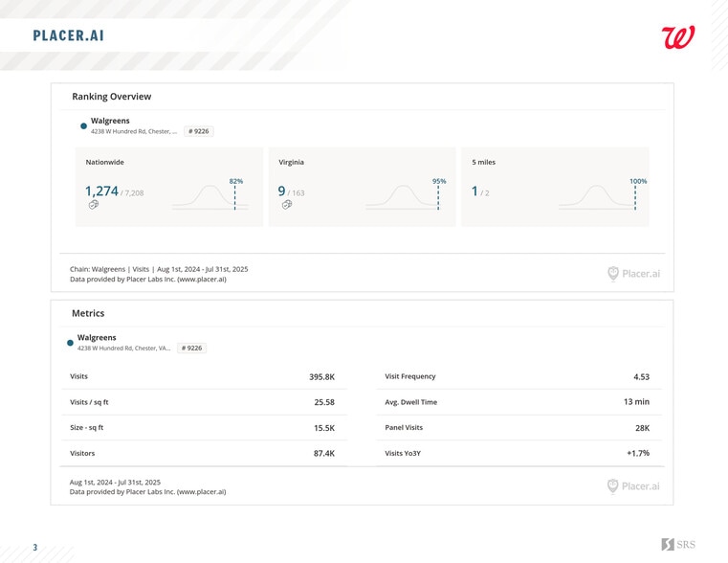Click the page number 3 in footer
The image size is (728, 563).
(35, 548)
